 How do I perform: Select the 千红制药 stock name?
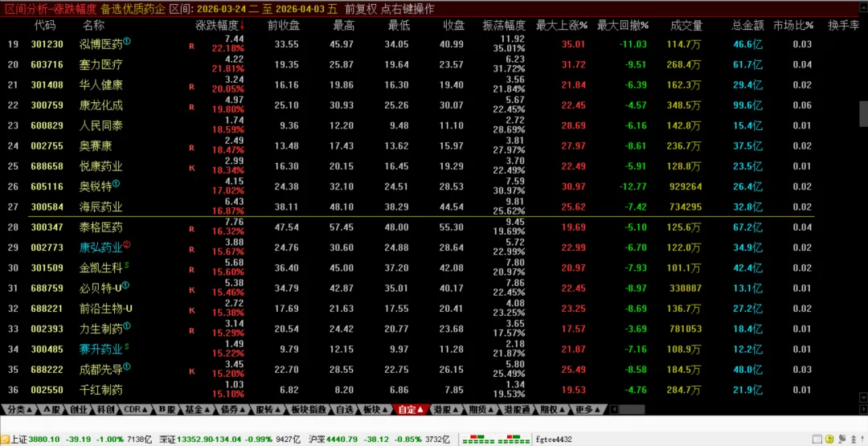click(100, 390)
